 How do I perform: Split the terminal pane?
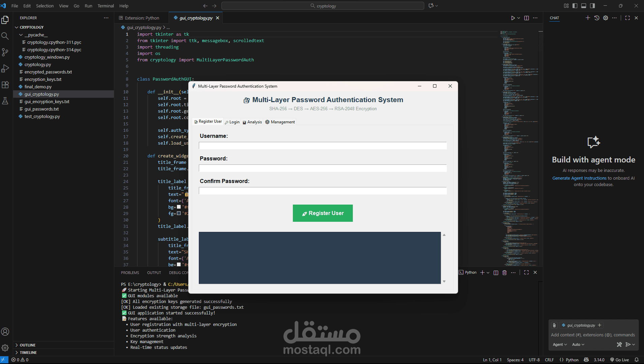tap(496, 272)
